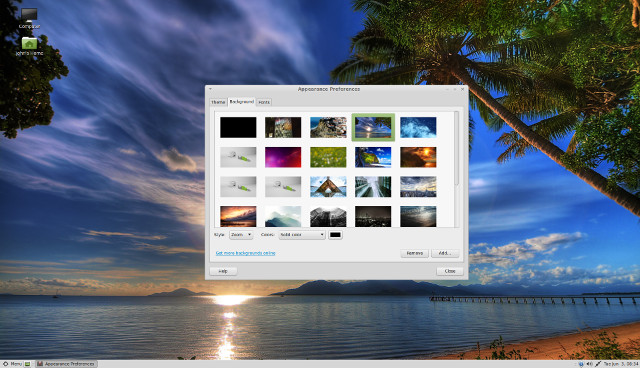Open window menu arrow in title bar
The image size is (640, 368).
click(x=210, y=89)
